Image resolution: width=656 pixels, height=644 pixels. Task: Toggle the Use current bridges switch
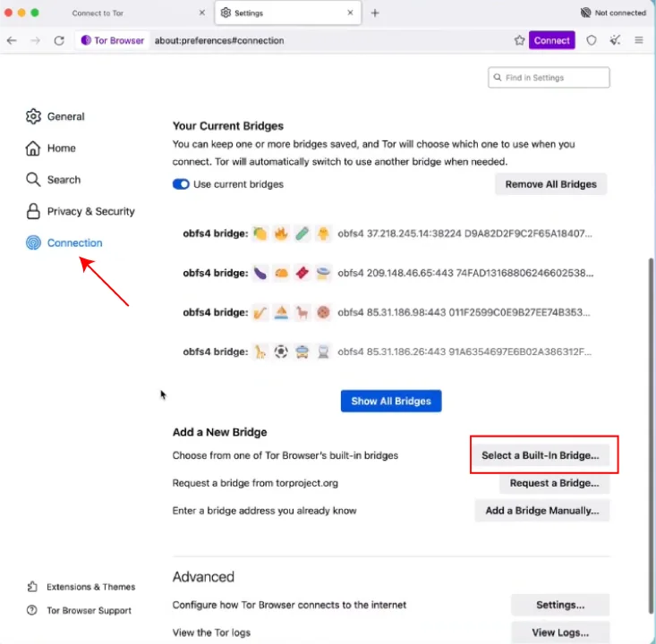coord(181,184)
